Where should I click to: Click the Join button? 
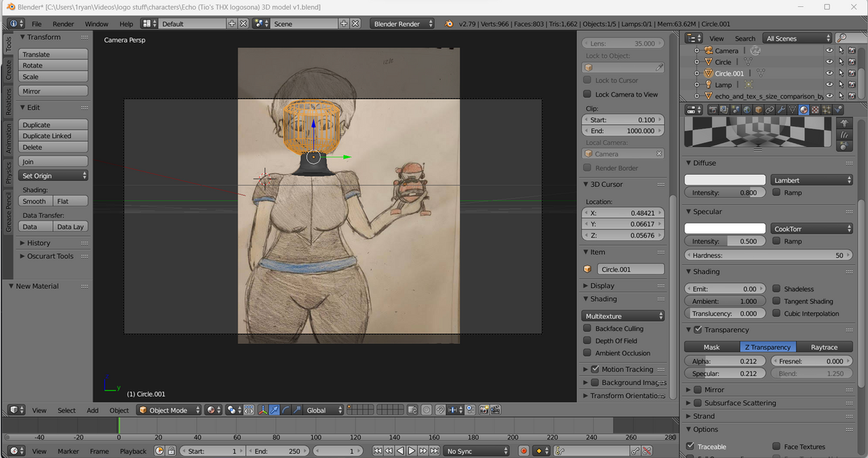(x=53, y=162)
